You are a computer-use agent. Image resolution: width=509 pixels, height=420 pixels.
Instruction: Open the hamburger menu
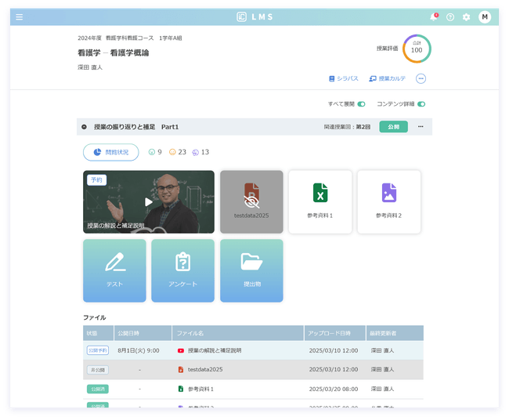point(20,17)
